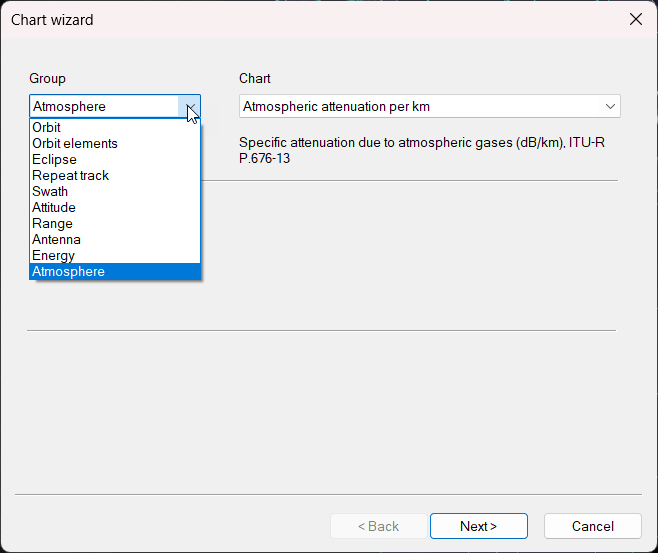Screen dimensions: 658x553
Task: Click the Atmospheric attenuation per km field
Action: pyautogui.click(x=420, y=106)
